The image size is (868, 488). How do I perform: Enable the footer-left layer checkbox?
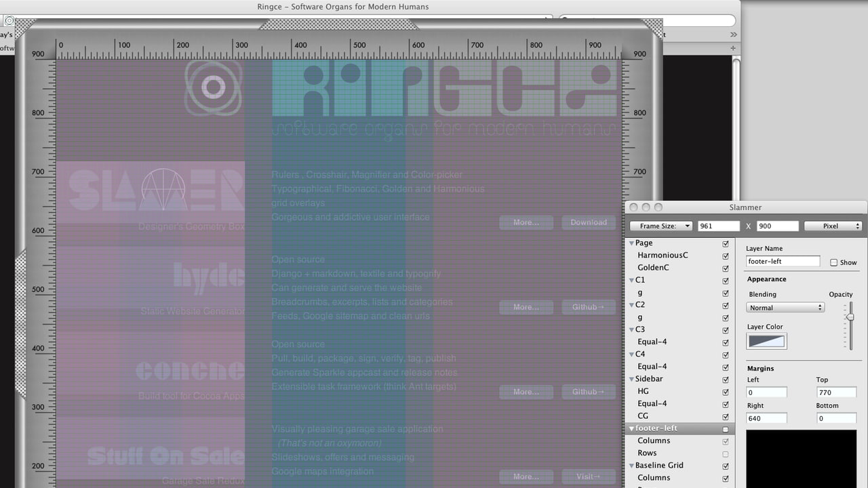(726, 429)
